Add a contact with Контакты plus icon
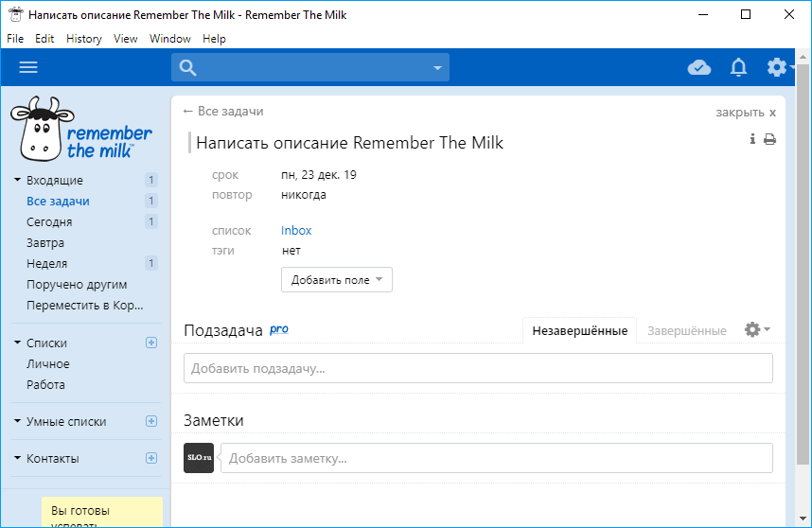812x528 pixels. point(151,458)
